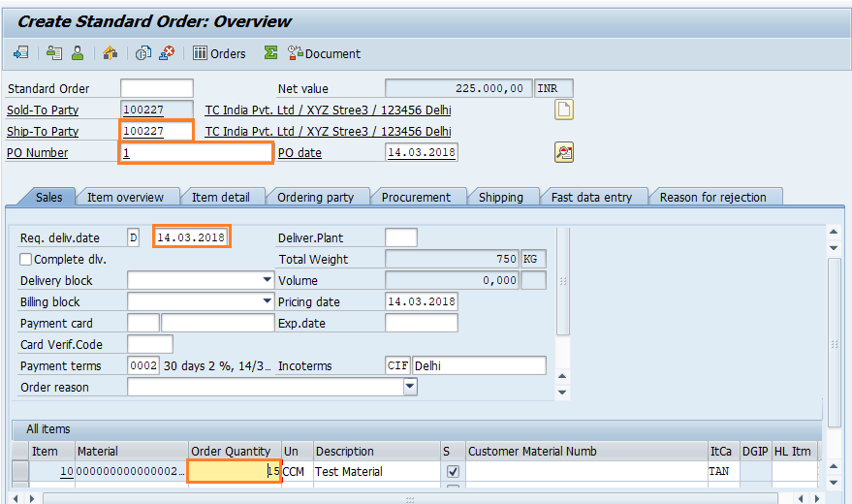The height and width of the screenshot is (504, 852).
Task: Open the Billing block dropdown
Action: [268, 301]
